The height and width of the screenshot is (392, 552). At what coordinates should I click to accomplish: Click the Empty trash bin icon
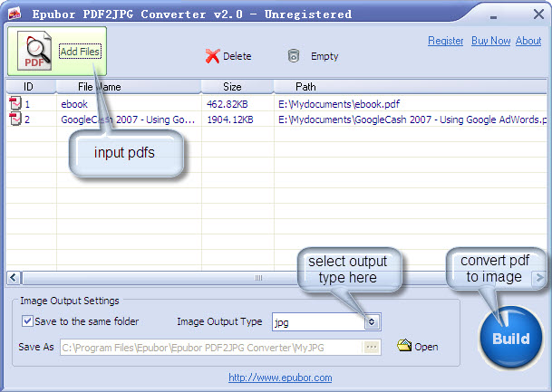click(294, 55)
